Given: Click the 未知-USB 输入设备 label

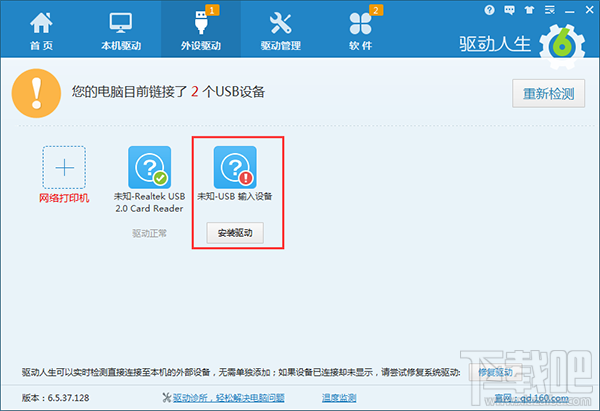Looking at the screenshot, I should 235,196.
